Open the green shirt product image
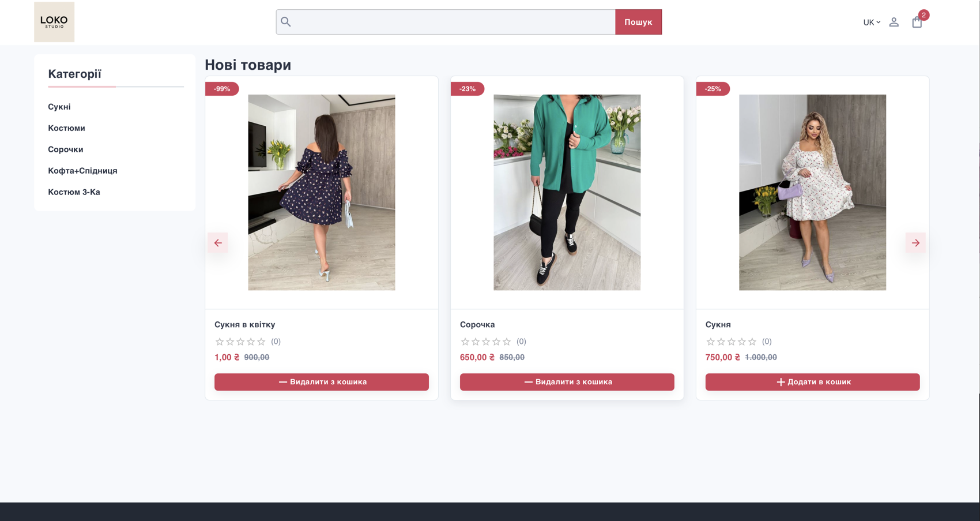This screenshot has width=980, height=521. [567, 192]
